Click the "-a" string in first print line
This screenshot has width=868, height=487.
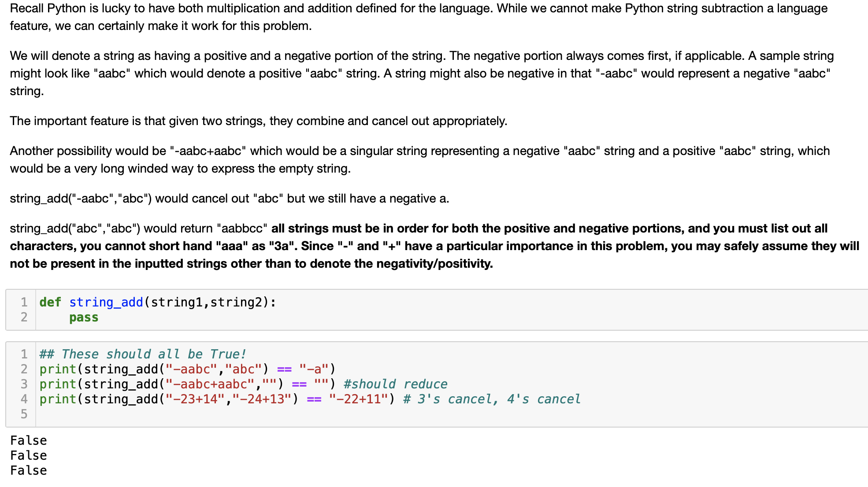click(313, 369)
